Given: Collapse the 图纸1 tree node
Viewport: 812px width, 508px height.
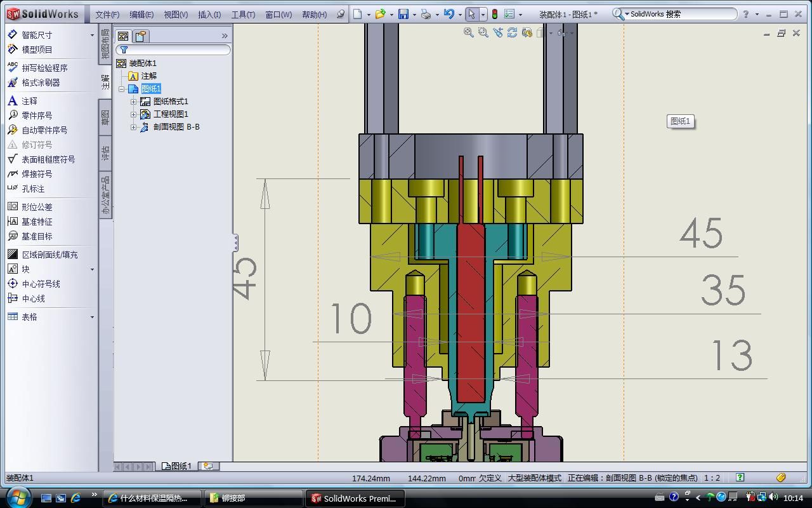Looking at the screenshot, I should [x=122, y=89].
